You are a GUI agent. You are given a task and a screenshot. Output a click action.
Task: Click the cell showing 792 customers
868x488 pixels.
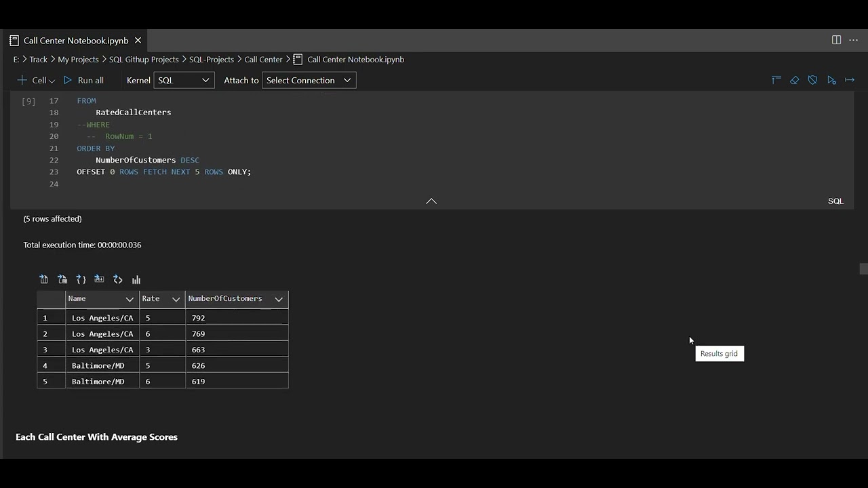point(237,318)
